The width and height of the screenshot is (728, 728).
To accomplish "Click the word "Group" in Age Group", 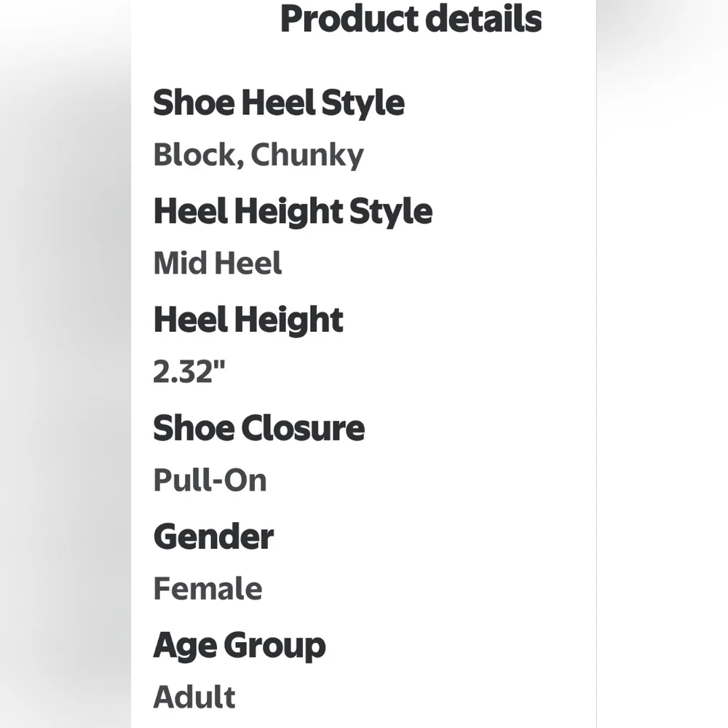I will [x=274, y=646].
